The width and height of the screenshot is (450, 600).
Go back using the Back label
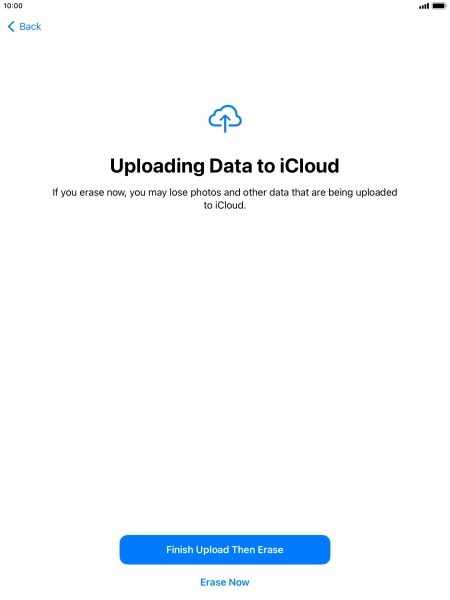(x=30, y=26)
